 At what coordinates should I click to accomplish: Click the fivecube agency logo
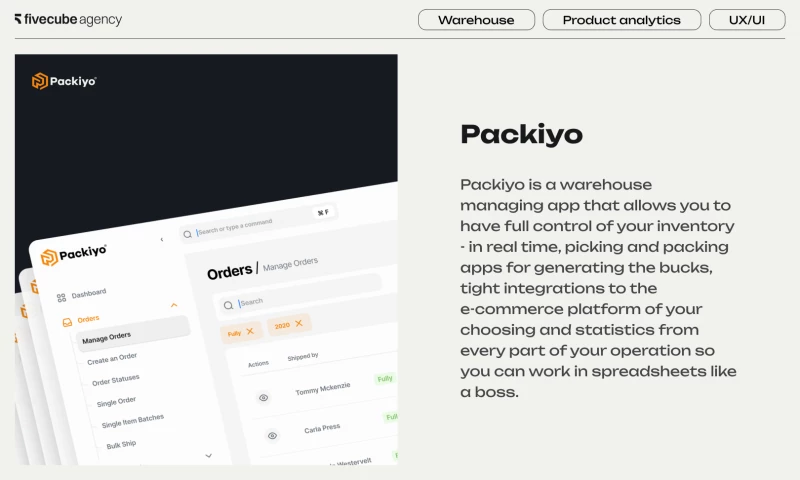[68, 20]
